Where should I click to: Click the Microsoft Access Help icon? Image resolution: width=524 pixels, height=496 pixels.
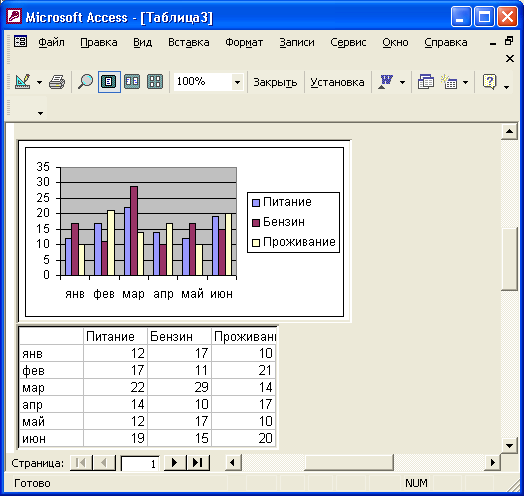(x=490, y=82)
